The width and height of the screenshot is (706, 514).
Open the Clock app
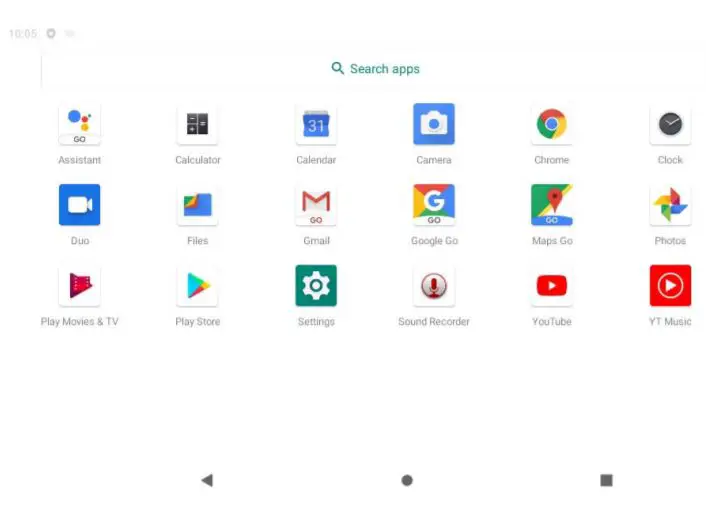(670, 124)
